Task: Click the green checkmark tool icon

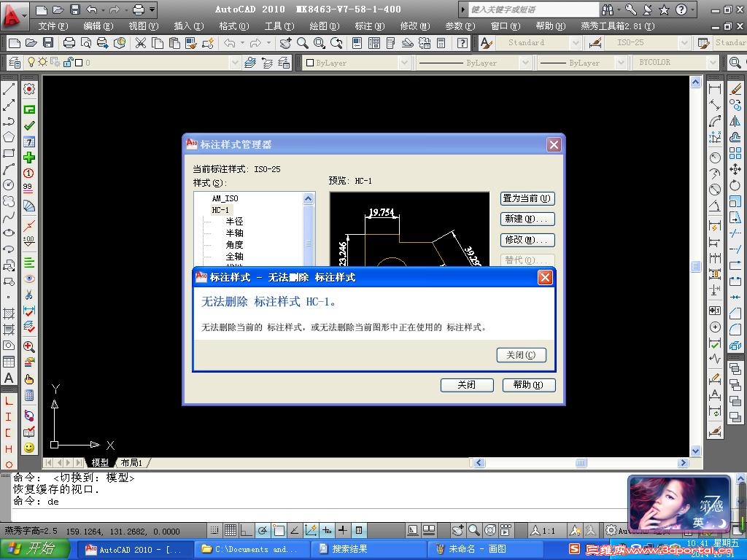Action: click(29, 125)
